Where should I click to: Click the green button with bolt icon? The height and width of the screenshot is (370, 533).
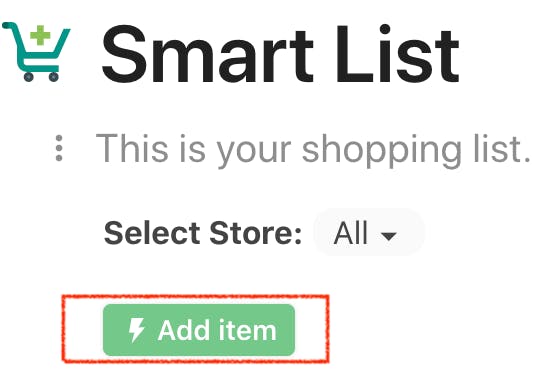click(x=199, y=330)
